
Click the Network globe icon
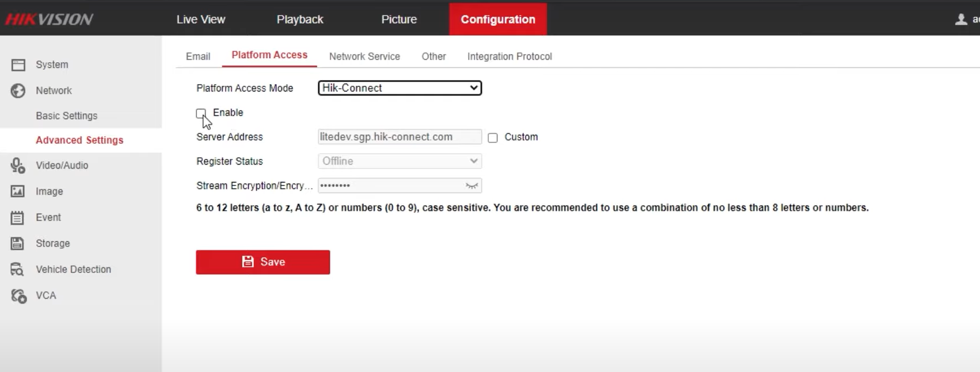click(18, 91)
